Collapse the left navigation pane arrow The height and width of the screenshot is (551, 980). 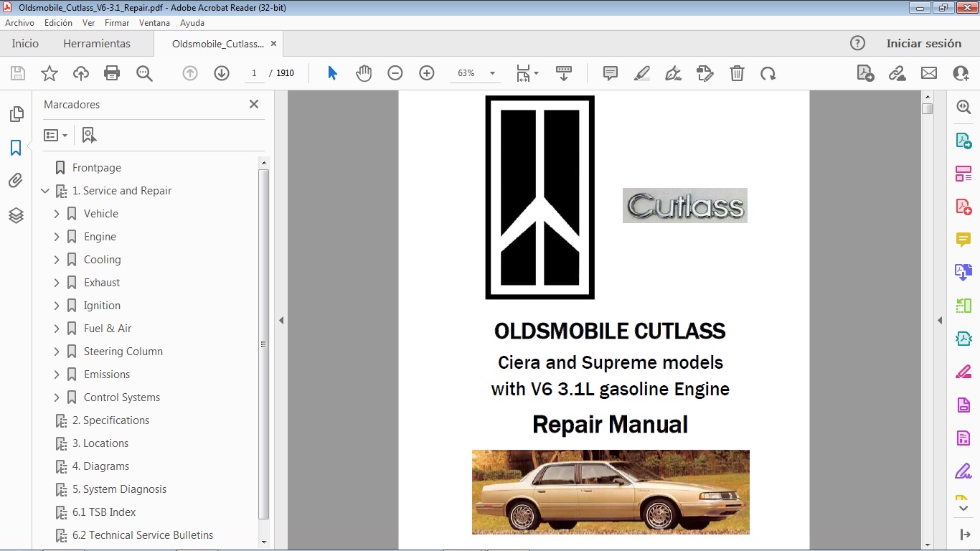click(281, 321)
